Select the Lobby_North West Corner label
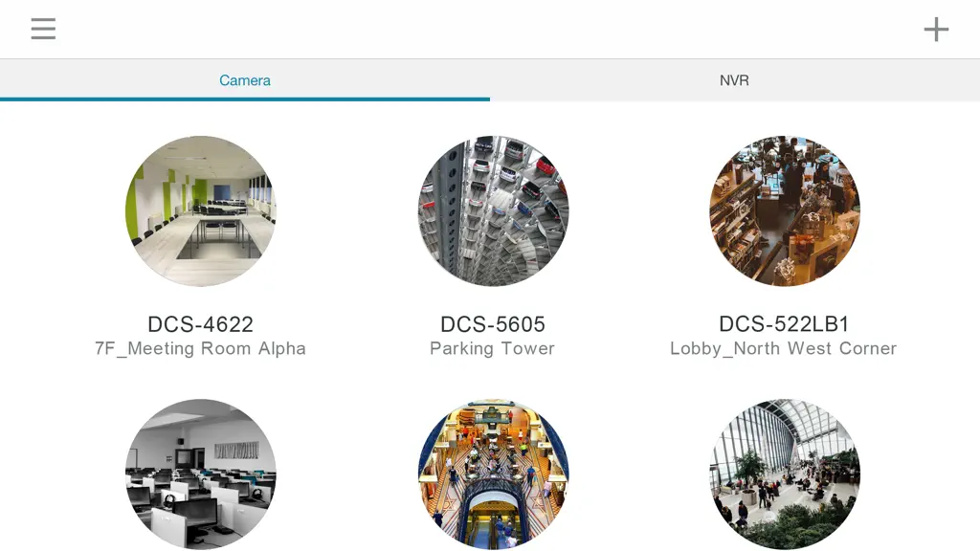The width and height of the screenshot is (980, 551). (x=783, y=348)
